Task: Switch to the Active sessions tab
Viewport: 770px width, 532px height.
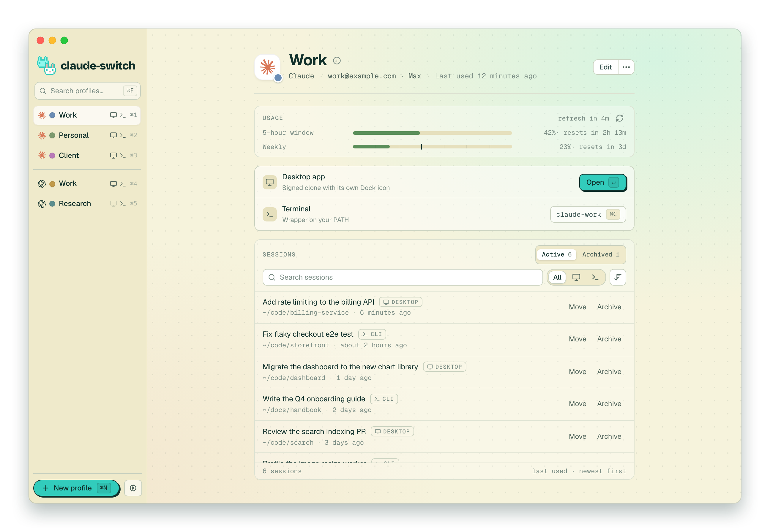Action: [556, 254]
